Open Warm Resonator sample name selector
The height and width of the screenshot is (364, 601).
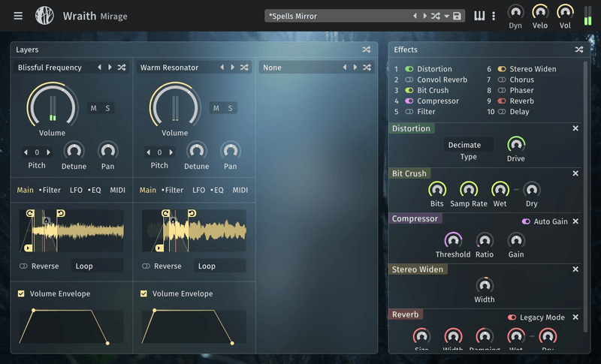point(170,68)
